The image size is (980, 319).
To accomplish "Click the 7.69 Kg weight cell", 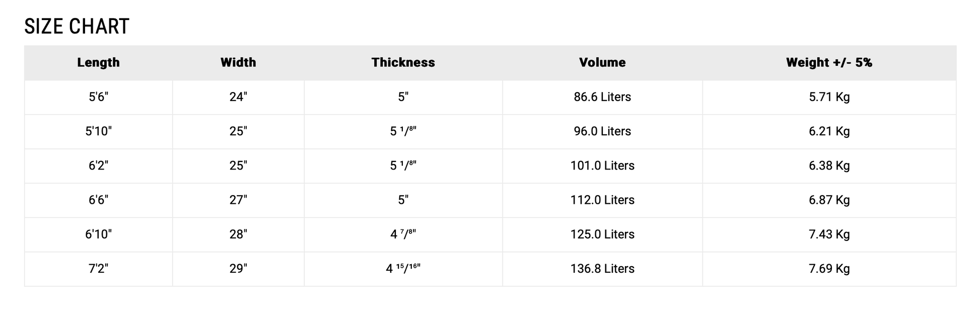I will pos(829,269).
